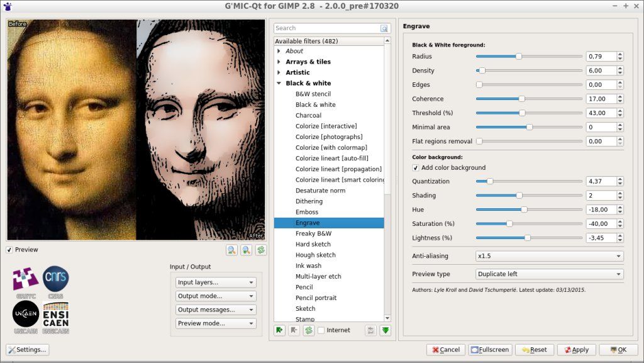The width and height of the screenshot is (644, 363).
Task: Select the Freaky B&W filter
Action: [313, 233]
